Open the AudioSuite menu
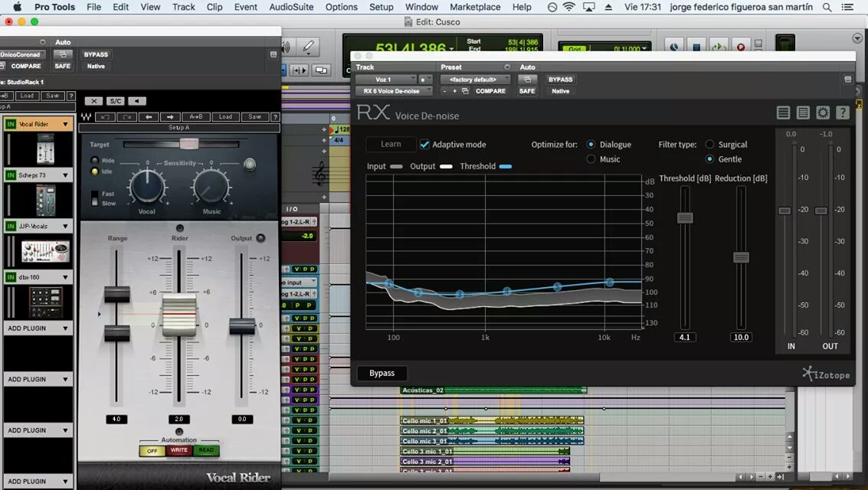868x490 pixels. click(x=291, y=7)
